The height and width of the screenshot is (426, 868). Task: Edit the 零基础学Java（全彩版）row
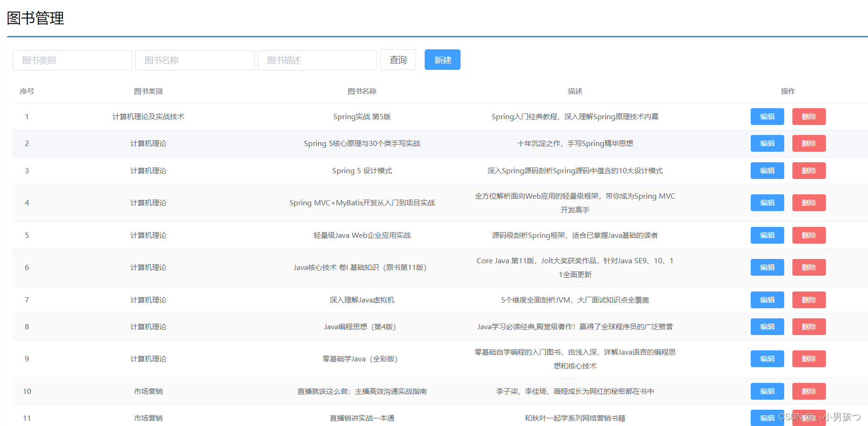767,359
